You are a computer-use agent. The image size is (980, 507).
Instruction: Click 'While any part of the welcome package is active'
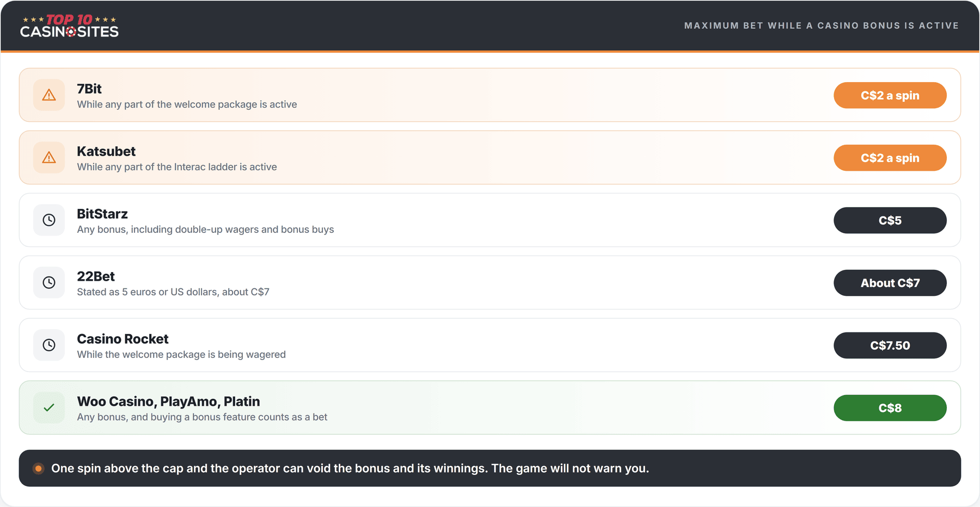187,104
